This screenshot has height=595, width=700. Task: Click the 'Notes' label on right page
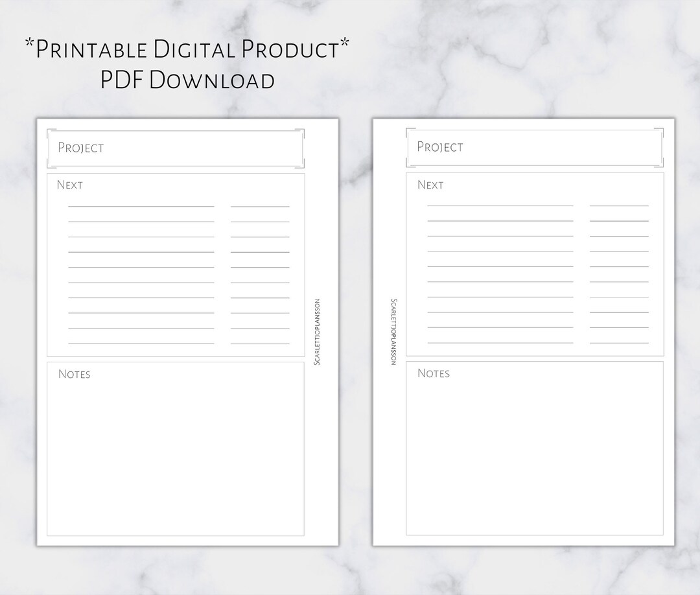coord(434,373)
